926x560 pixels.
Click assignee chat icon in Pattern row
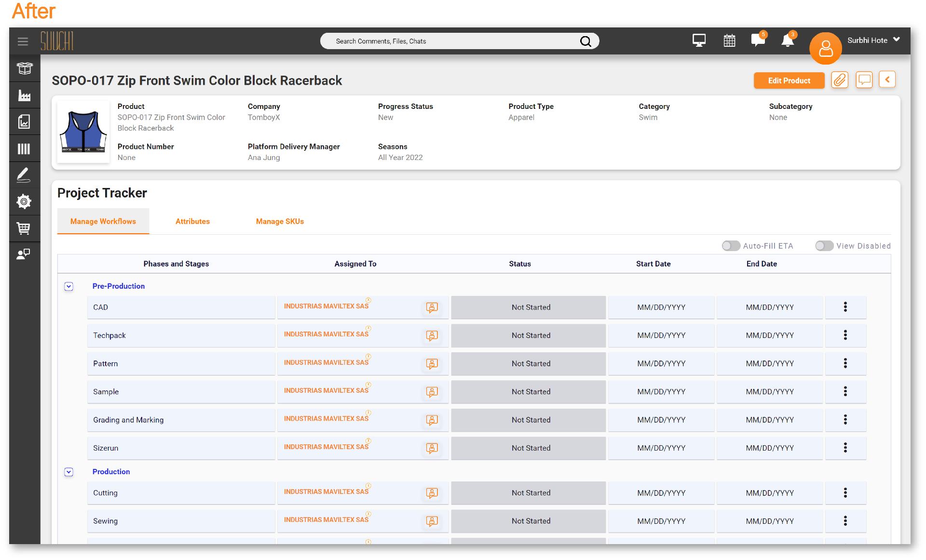432,364
